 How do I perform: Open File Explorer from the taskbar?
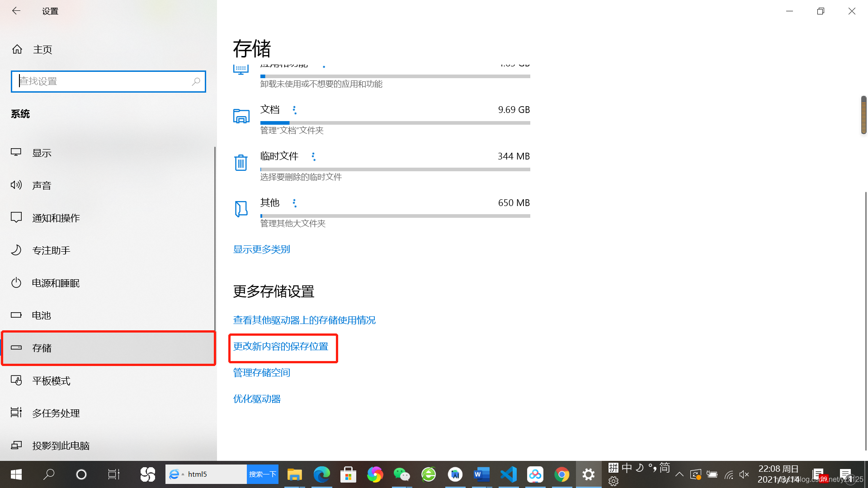tap(295, 474)
